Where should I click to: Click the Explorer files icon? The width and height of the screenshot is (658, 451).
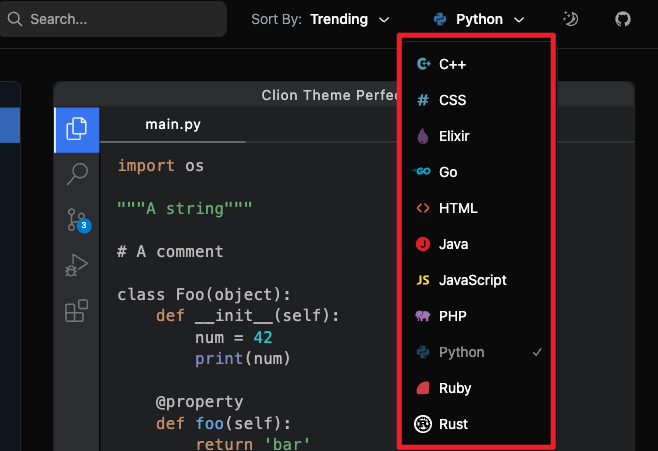77,130
